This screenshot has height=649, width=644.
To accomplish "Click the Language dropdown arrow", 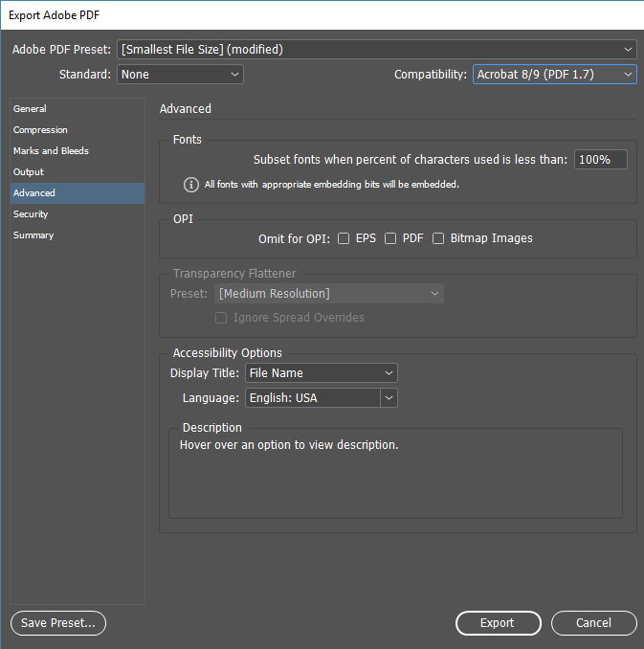I will [389, 398].
